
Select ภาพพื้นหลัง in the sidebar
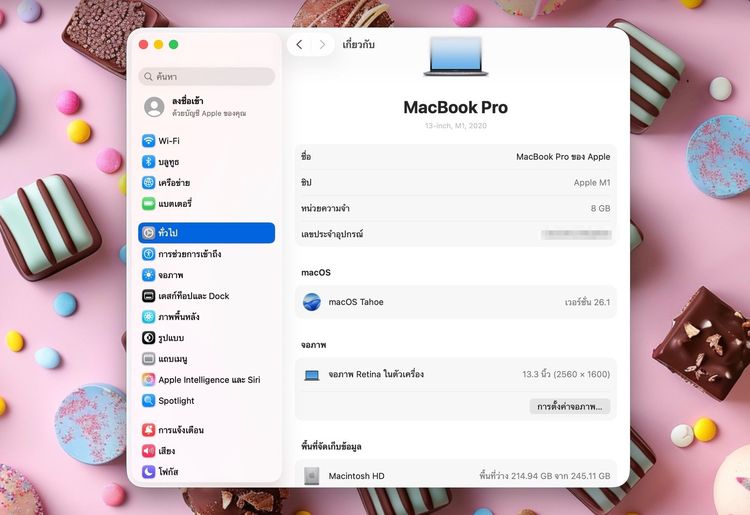[178, 317]
